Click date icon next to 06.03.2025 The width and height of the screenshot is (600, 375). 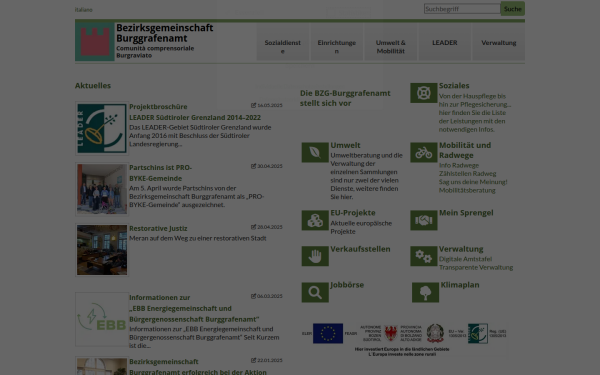(x=253, y=296)
